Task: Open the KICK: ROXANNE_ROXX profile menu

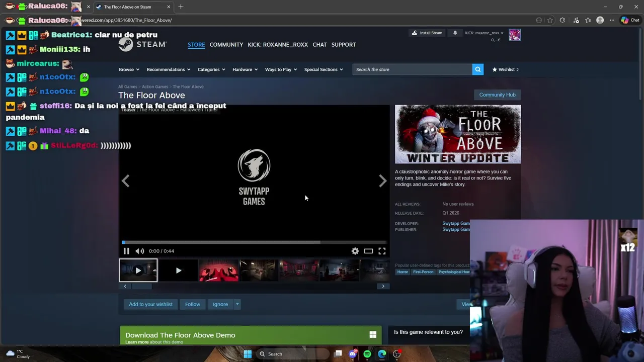Action: 278,45
